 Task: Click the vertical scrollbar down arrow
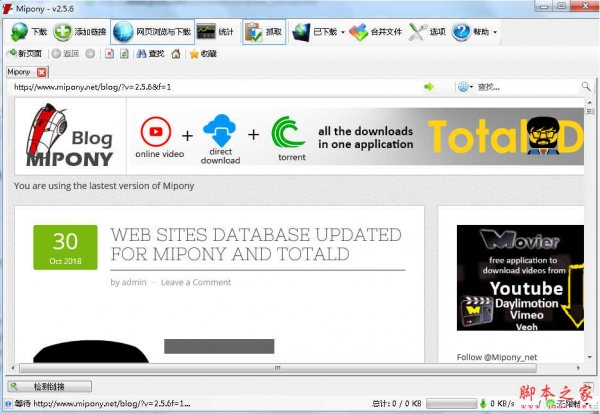pos(590,357)
